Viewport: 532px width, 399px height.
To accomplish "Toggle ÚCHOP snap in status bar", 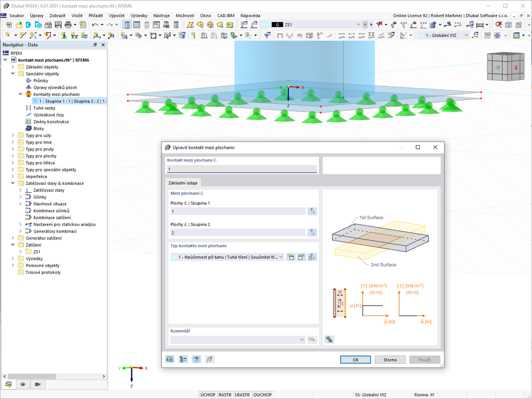I will (208, 395).
